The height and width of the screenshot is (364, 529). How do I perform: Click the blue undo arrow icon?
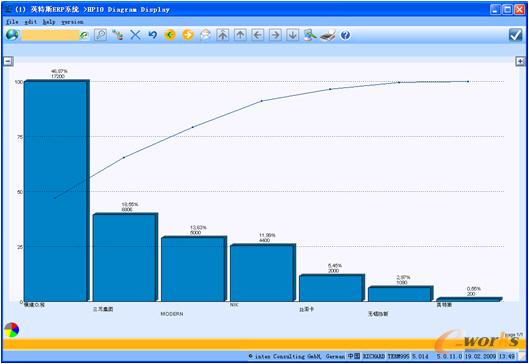(x=153, y=35)
